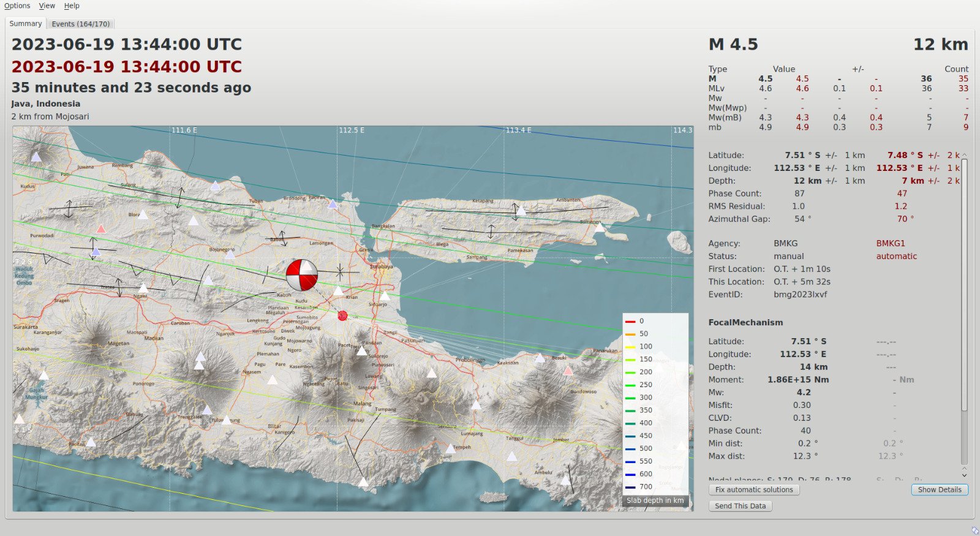Click the MLv row in magnitude table

coord(838,88)
